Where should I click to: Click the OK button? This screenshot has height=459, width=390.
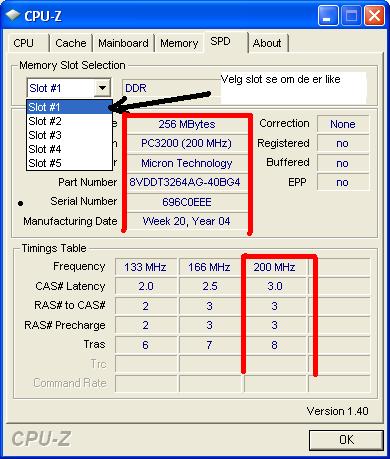click(x=346, y=440)
